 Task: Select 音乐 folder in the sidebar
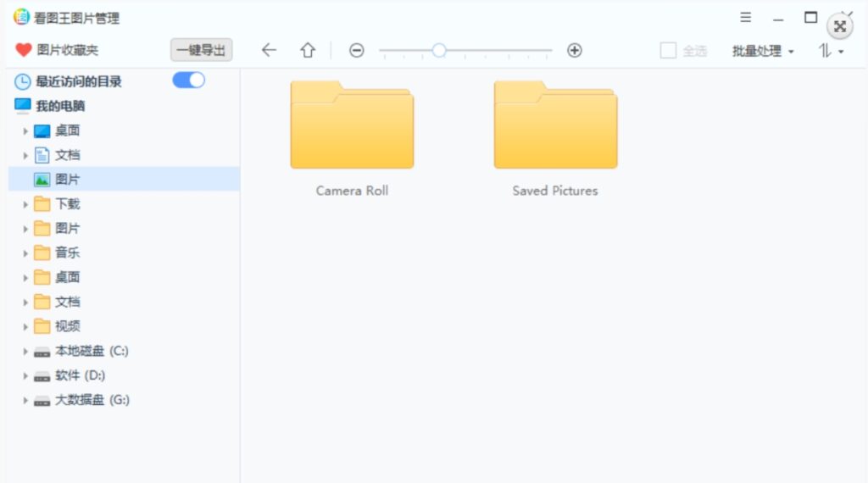click(x=68, y=253)
